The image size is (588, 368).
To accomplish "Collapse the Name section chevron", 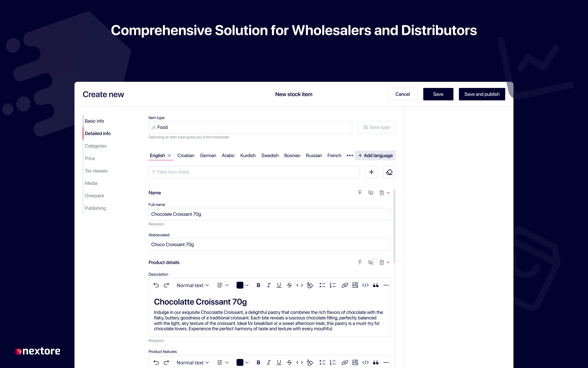I will pyautogui.click(x=388, y=193).
